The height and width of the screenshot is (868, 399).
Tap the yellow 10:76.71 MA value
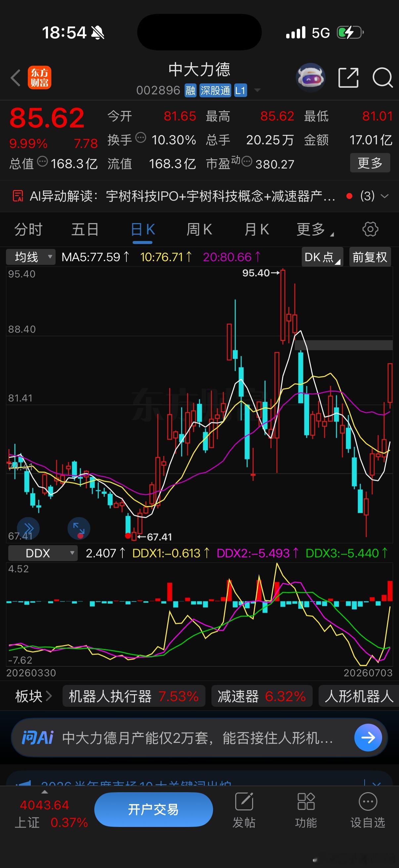pyautogui.click(x=166, y=257)
